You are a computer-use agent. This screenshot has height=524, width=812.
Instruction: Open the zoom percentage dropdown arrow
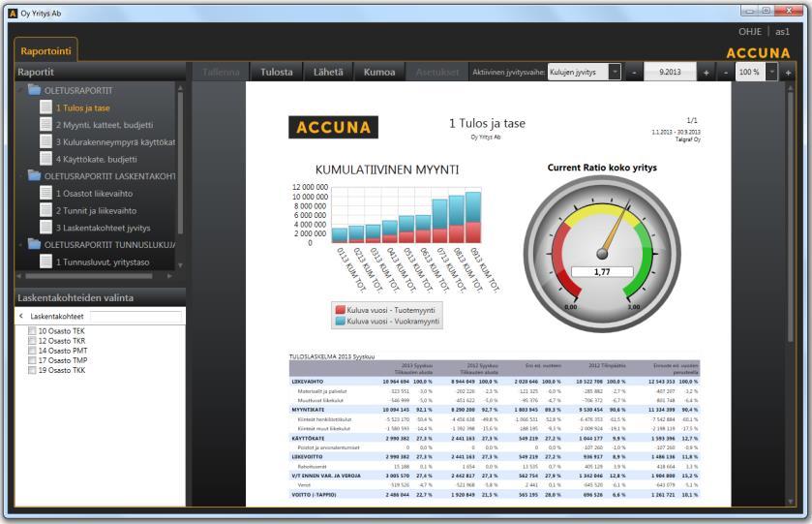tap(771, 72)
